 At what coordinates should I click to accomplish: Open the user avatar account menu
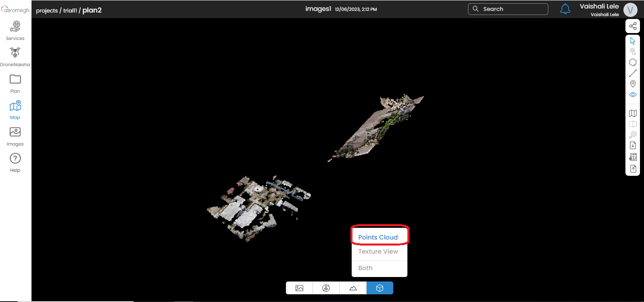coord(630,10)
